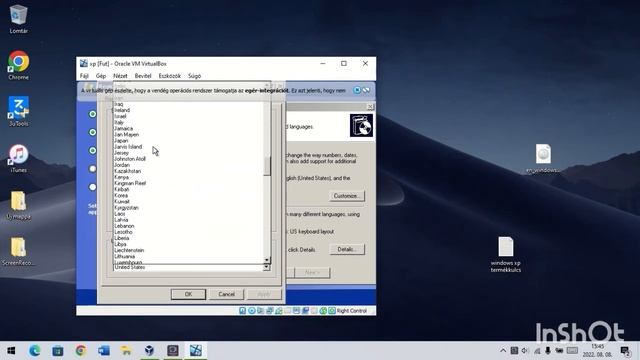This screenshot has height=360, width=640.
Task: Click the optical disc status icon in VirtualBox
Action: (x=251, y=311)
